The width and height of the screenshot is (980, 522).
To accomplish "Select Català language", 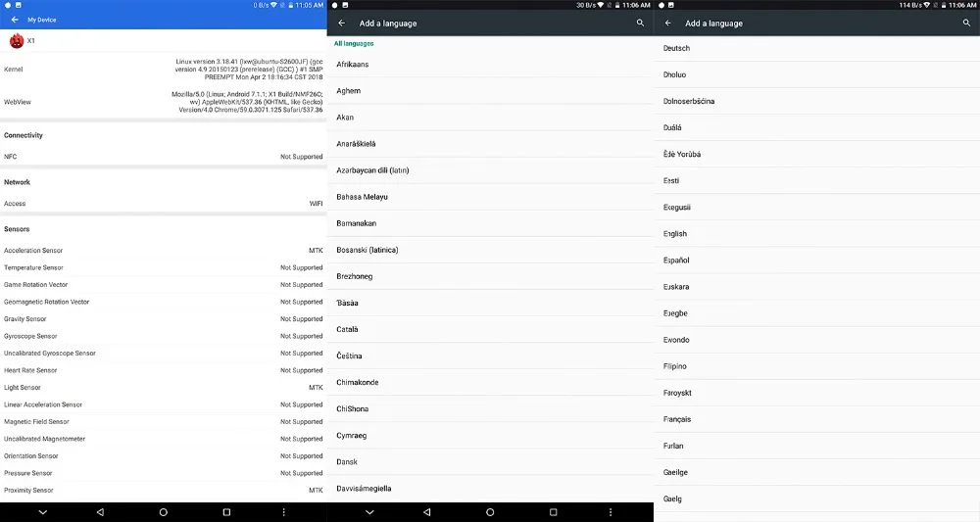I will 490,330.
